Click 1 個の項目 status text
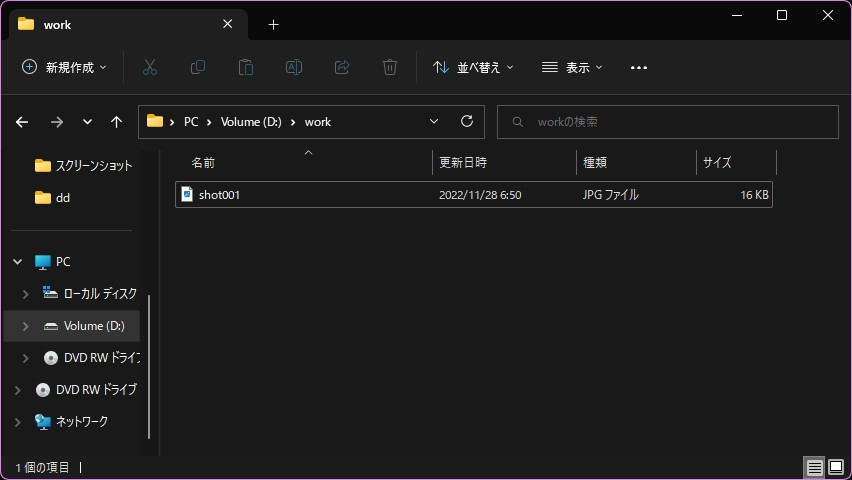The width and height of the screenshot is (852, 480). pyautogui.click(x=42, y=467)
